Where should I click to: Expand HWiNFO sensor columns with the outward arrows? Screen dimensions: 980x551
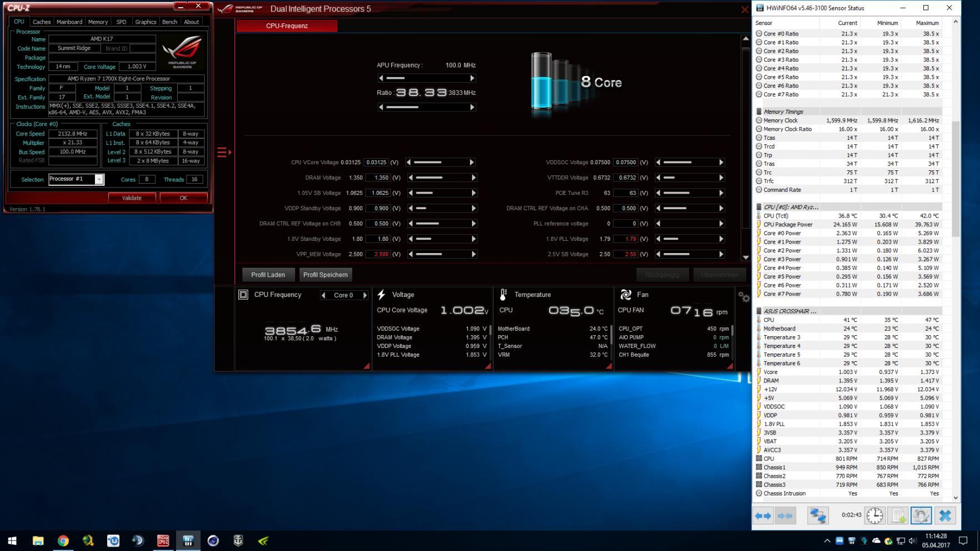click(x=763, y=515)
